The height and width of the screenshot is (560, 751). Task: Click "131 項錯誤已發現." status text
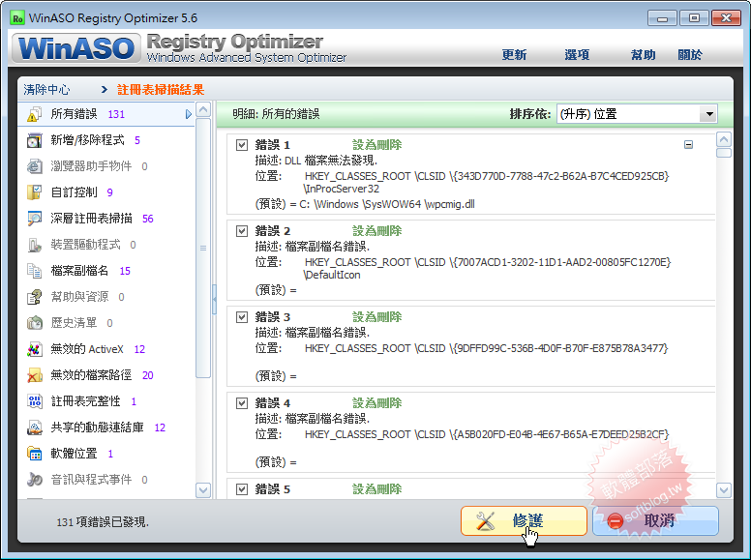[x=103, y=522]
